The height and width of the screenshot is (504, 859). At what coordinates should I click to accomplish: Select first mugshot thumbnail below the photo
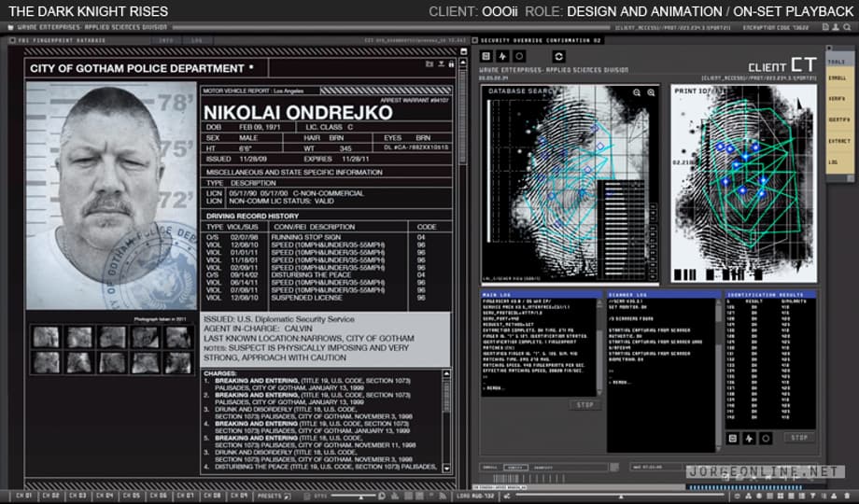click(46, 337)
